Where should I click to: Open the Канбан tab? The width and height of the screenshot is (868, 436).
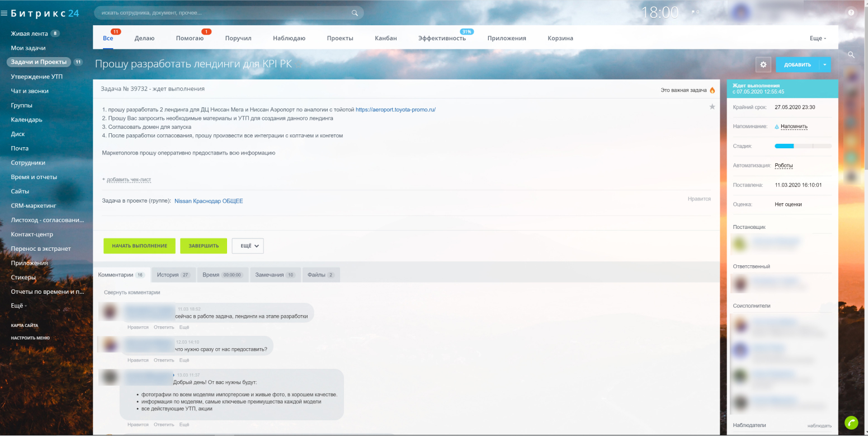click(x=386, y=38)
